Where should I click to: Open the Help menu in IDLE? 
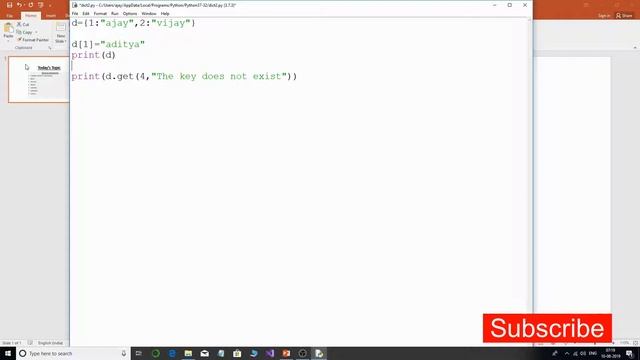[165, 13]
